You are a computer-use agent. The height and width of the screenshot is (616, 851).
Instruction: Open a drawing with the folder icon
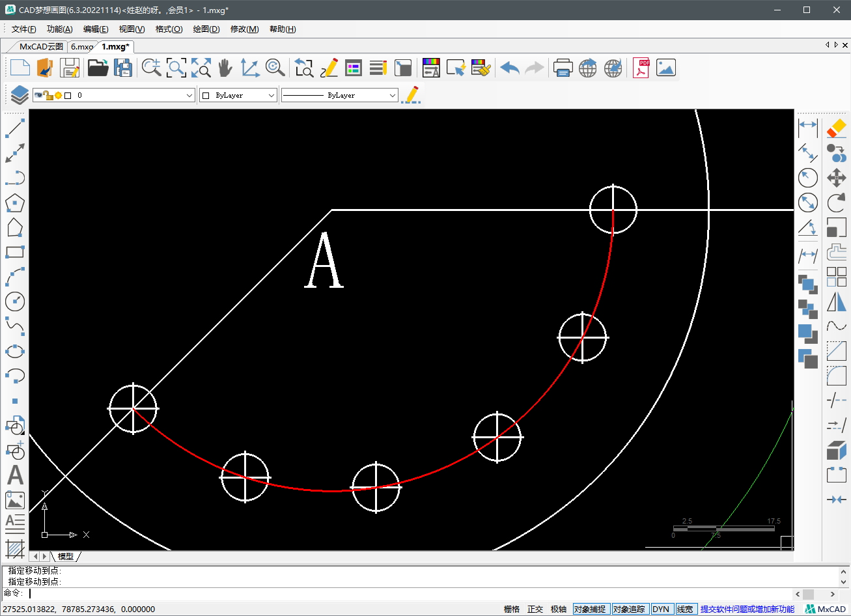[98, 68]
